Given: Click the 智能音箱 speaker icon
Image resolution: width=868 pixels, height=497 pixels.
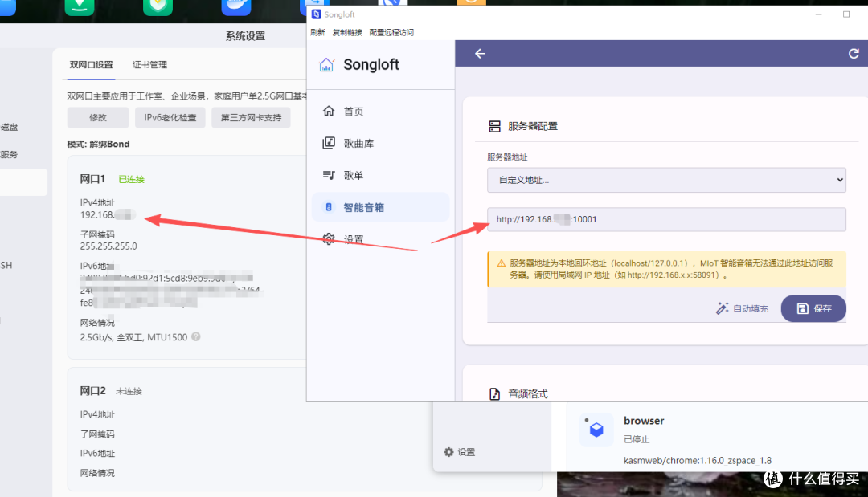Looking at the screenshot, I should point(329,207).
